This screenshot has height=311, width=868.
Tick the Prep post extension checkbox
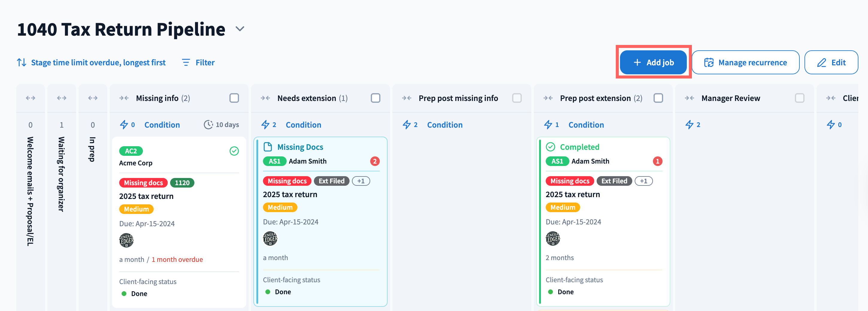(658, 98)
